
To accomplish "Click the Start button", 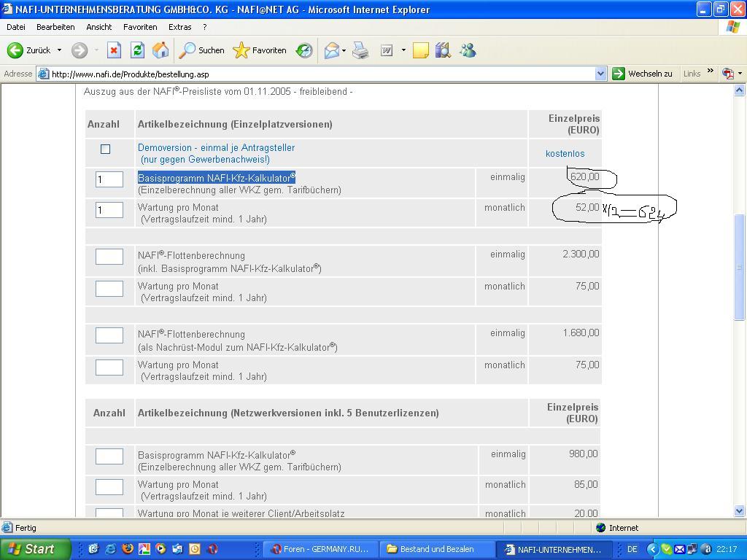I will (x=36, y=549).
